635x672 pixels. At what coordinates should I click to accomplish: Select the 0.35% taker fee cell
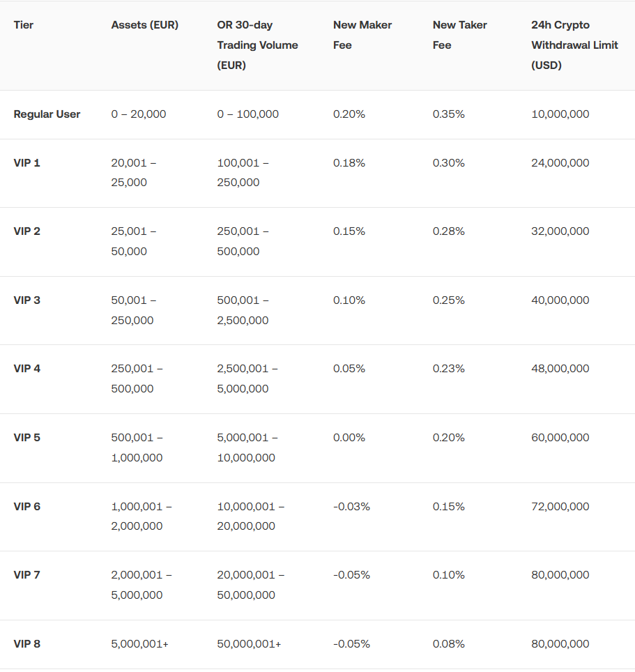point(449,114)
